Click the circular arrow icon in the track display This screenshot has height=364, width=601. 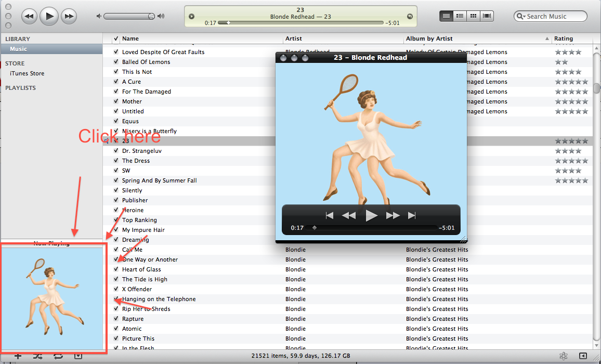click(410, 17)
